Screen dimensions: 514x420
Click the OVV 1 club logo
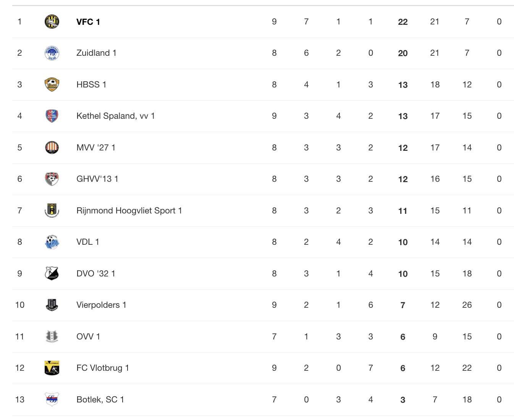[52, 336]
